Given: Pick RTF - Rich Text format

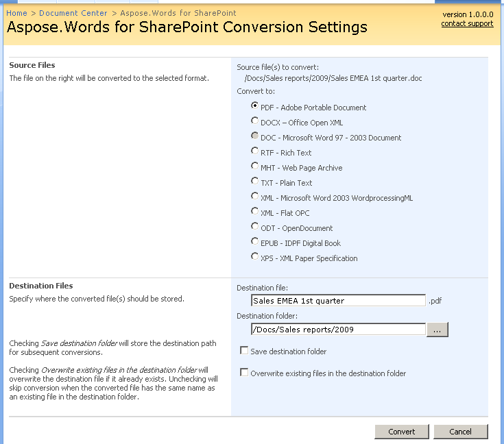Looking at the screenshot, I should pos(255,151).
